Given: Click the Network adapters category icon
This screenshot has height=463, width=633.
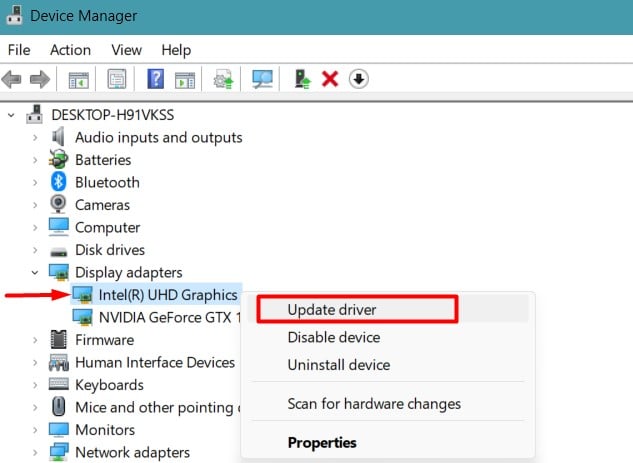Looking at the screenshot, I should [x=59, y=452].
